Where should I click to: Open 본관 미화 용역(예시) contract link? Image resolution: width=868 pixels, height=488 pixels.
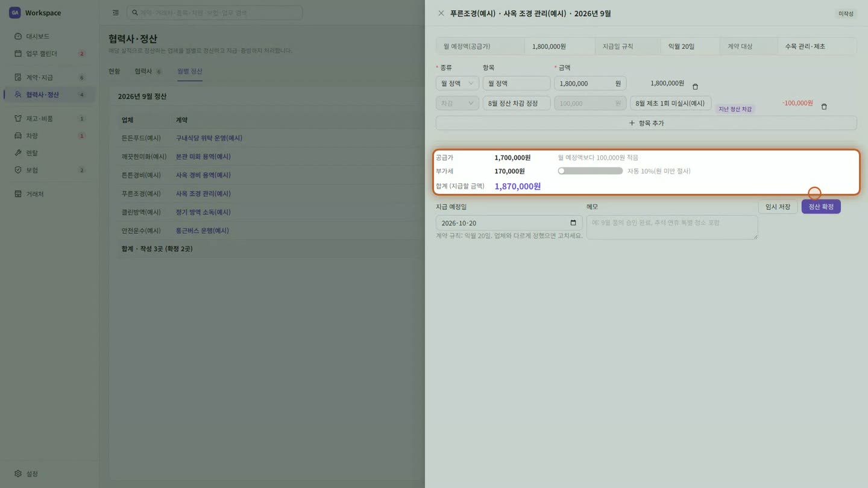(x=203, y=157)
